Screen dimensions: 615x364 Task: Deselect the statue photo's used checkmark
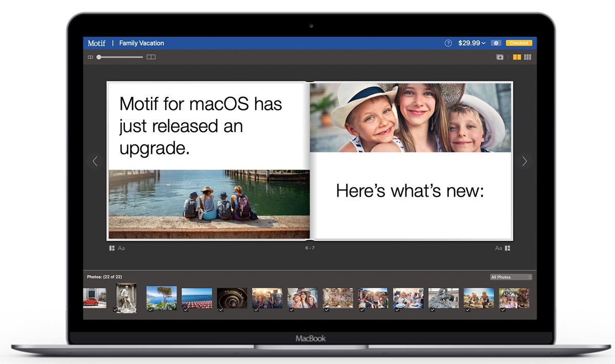pyautogui.click(x=115, y=309)
